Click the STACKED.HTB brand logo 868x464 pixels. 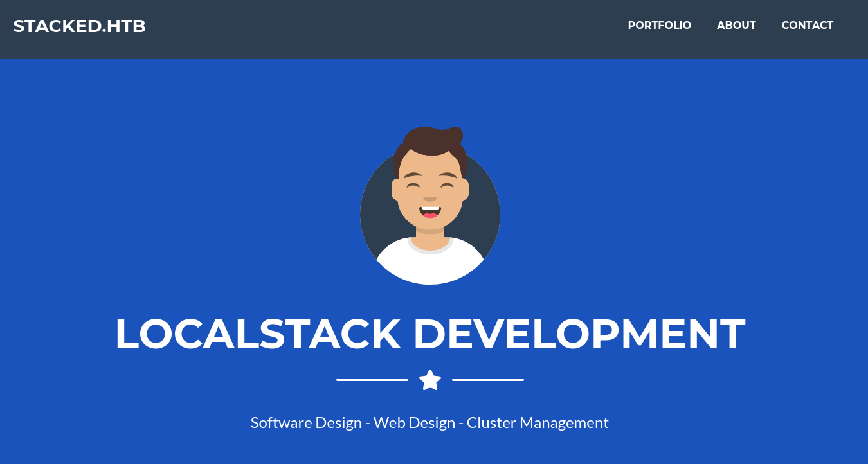click(79, 26)
